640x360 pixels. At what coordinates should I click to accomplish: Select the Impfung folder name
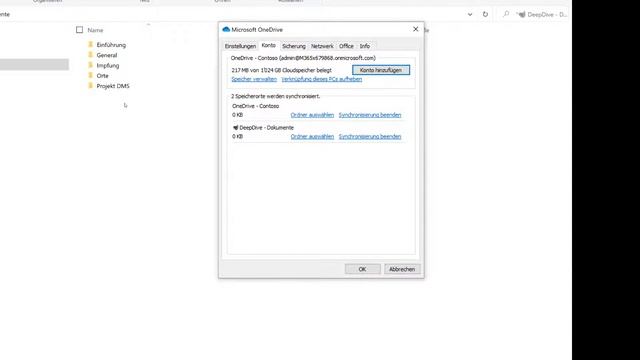pyautogui.click(x=108, y=65)
